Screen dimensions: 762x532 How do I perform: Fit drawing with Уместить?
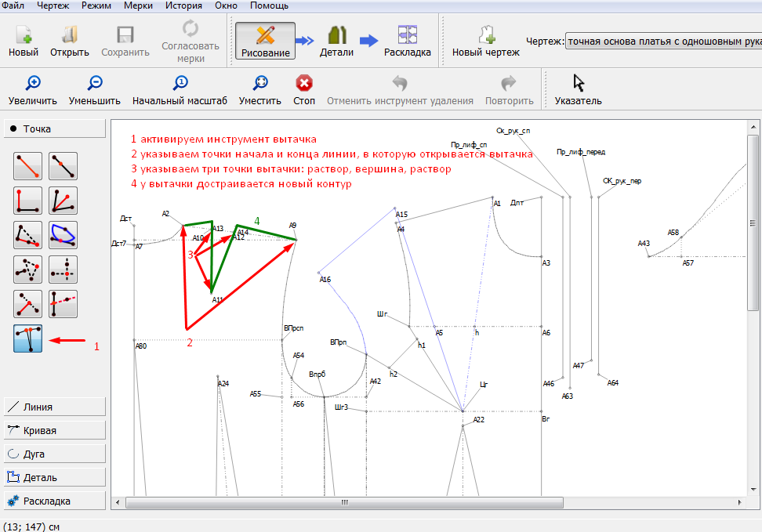coord(260,90)
